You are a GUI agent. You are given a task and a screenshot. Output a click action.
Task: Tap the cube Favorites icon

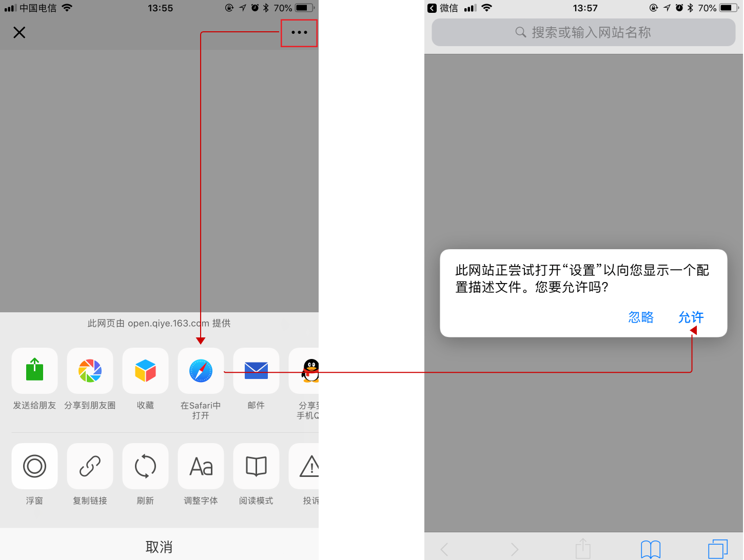click(145, 371)
